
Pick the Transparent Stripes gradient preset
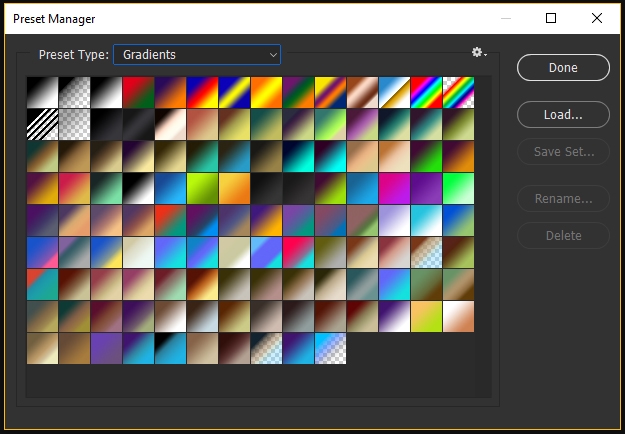(43, 124)
